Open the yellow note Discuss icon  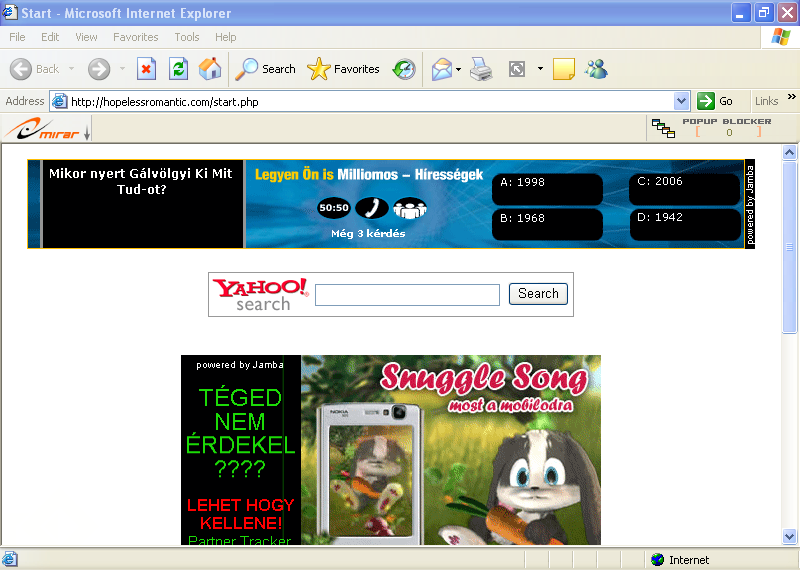pyautogui.click(x=564, y=69)
